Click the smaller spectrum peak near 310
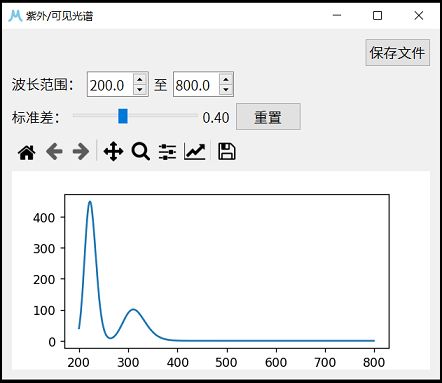442x383 pixels. (x=133, y=310)
